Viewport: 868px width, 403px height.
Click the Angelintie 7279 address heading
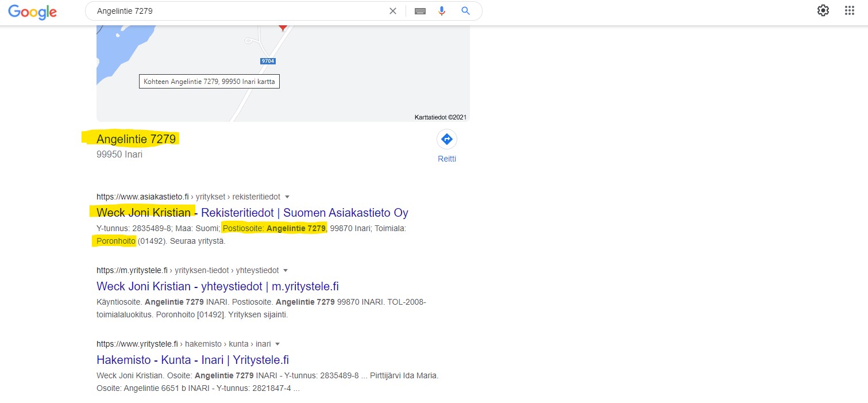[x=136, y=139]
